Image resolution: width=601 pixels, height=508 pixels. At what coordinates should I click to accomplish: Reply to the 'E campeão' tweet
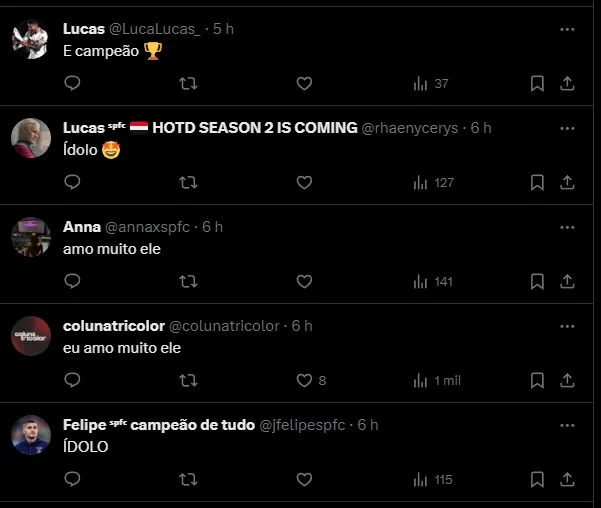pos(72,83)
